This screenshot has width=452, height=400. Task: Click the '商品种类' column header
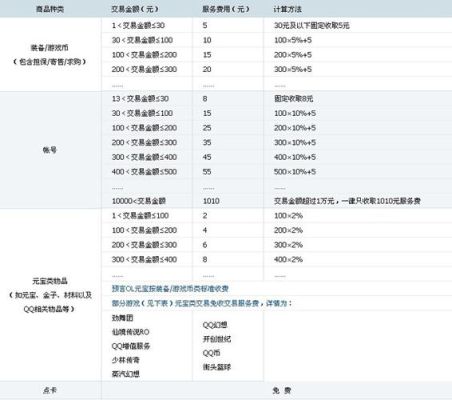(50, 9)
